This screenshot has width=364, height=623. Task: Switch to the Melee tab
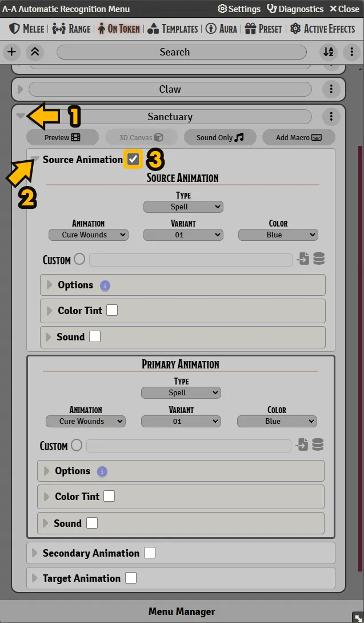point(26,29)
